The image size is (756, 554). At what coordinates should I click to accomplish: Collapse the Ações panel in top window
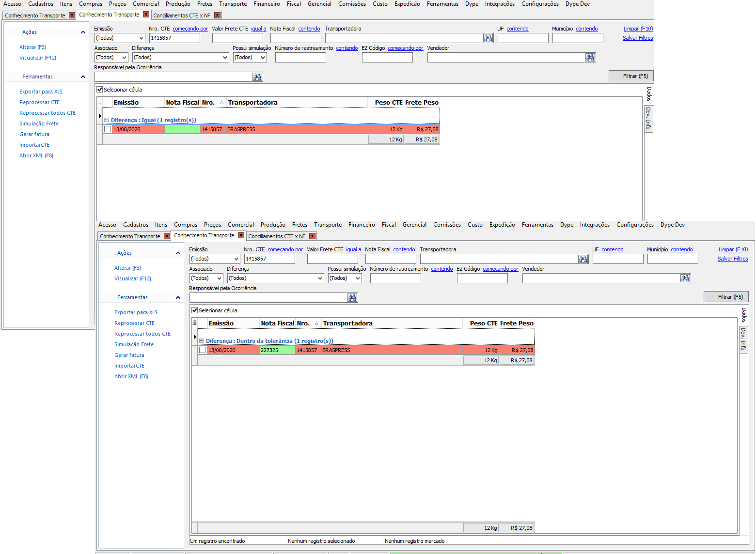pyautogui.click(x=83, y=32)
